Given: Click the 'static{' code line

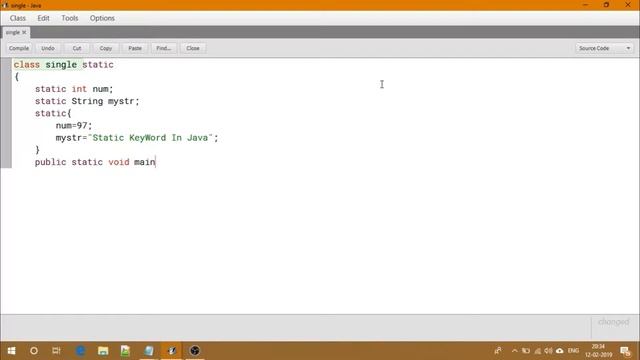Looking at the screenshot, I should coord(53,113).
